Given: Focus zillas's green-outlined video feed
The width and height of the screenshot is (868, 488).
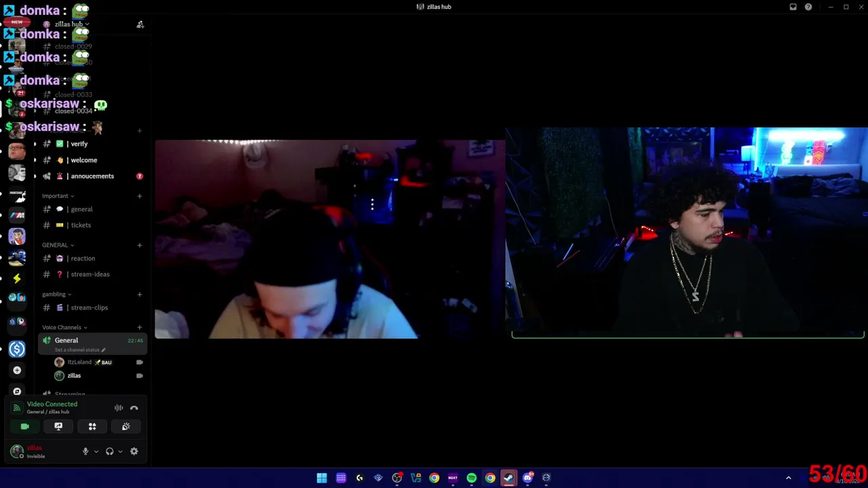Looking at the screenshot, I should (688, 232).
